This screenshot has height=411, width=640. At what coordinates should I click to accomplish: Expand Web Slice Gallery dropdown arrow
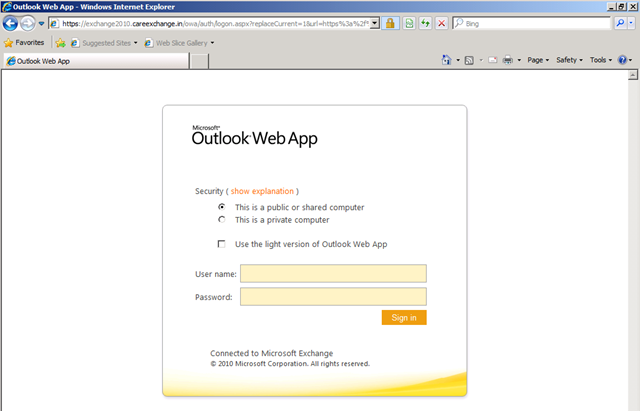[212, 43]
